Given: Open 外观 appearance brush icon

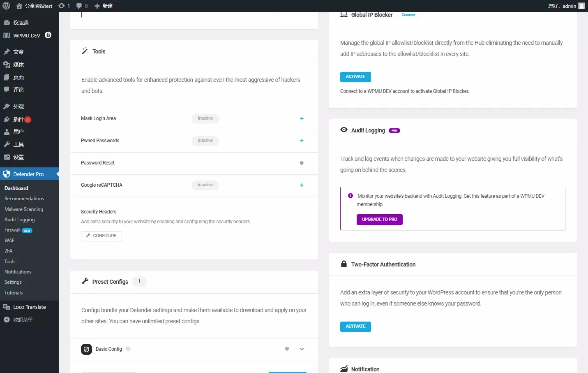Looking at the screenshot, I should pyautogui.click(x=7, y=107).
